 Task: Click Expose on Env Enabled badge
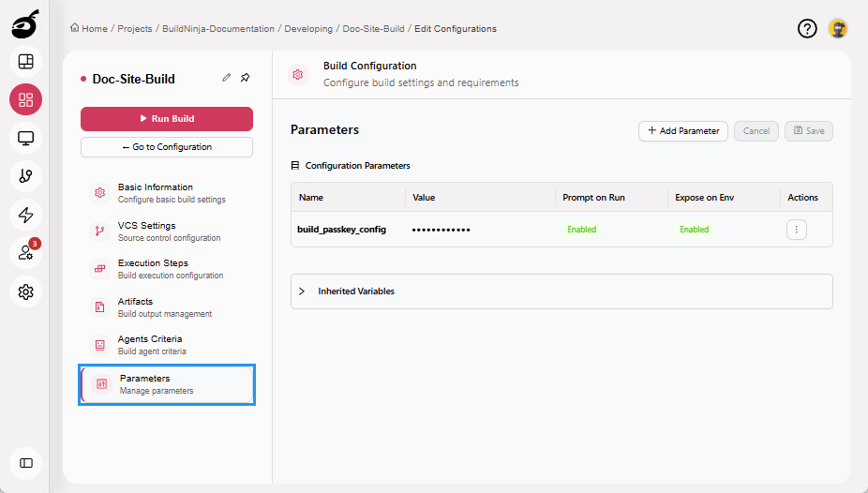coord(695,229)
